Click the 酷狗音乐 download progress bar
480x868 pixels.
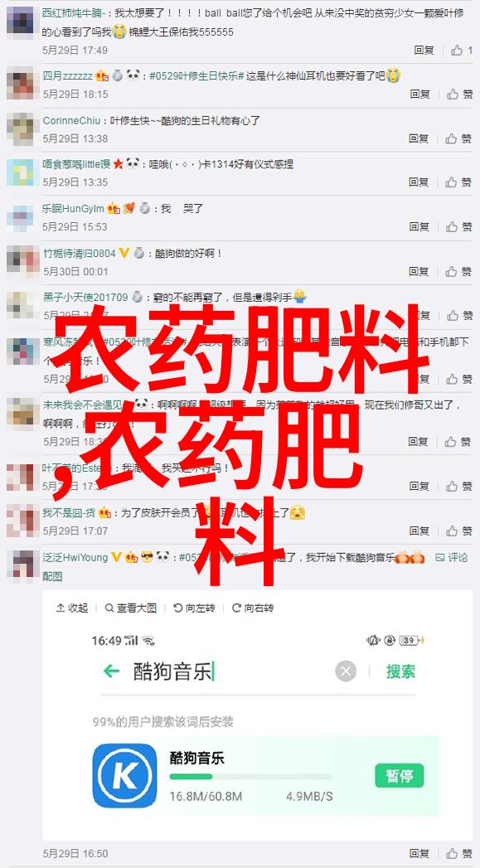click(x=251, y=777)
